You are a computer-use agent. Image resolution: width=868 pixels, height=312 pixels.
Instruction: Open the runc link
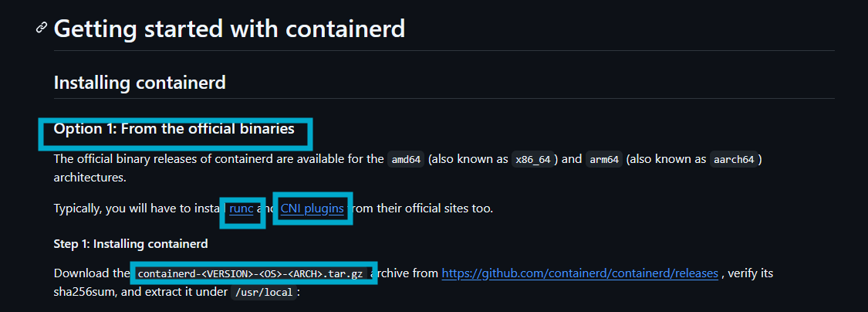[x=241, y=209]
